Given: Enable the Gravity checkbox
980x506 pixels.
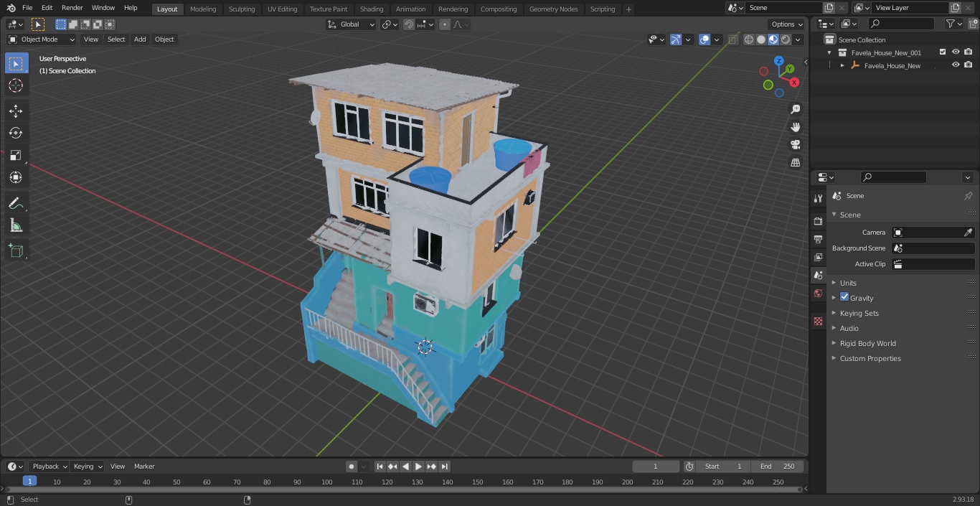Looking at the screenshot, I should (x=844, y=297).
